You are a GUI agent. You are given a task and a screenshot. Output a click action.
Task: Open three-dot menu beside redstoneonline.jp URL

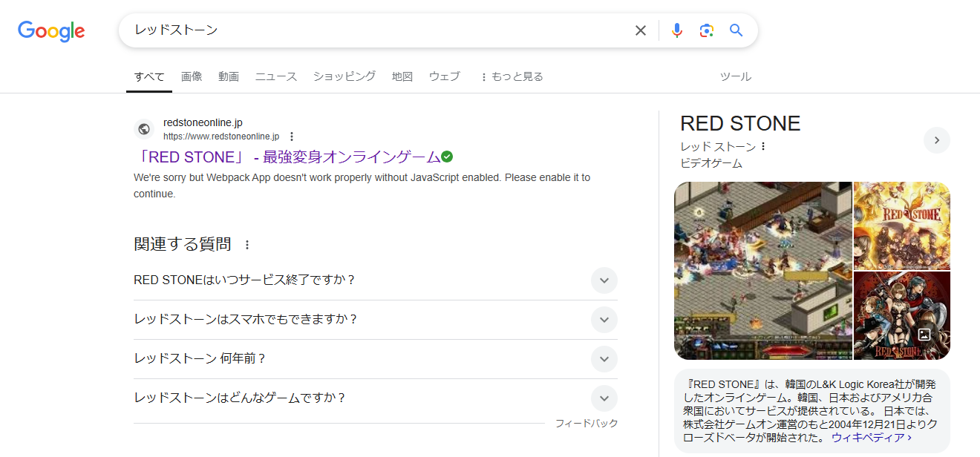tap(292, 137)
